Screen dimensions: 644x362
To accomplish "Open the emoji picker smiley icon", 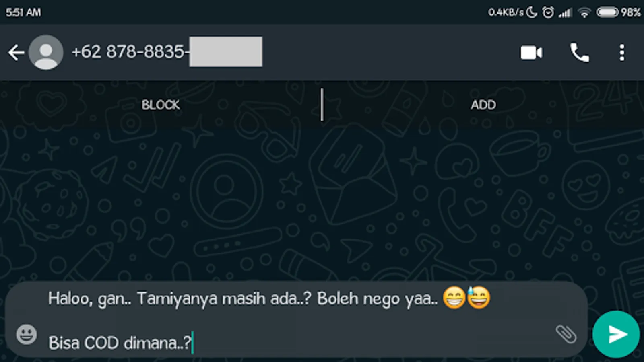I will pos(27,334).
